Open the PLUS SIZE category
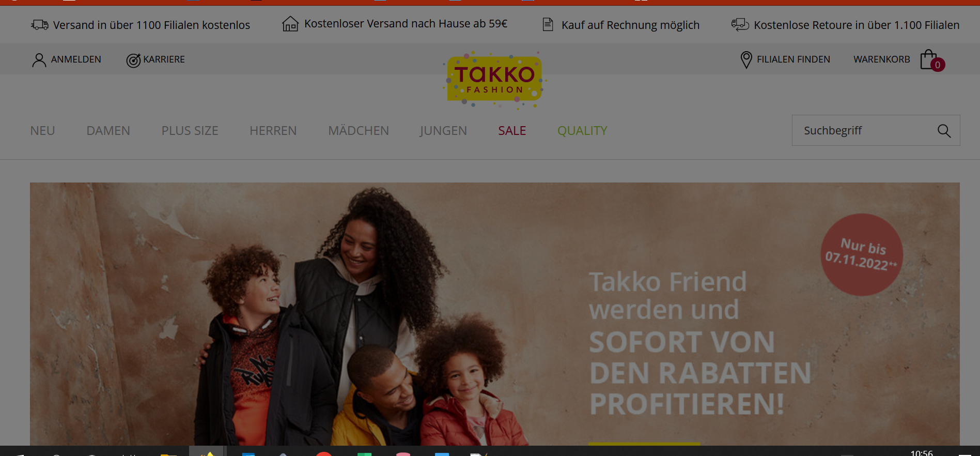This screenshot has width=980, height=456. pos(190,131)
